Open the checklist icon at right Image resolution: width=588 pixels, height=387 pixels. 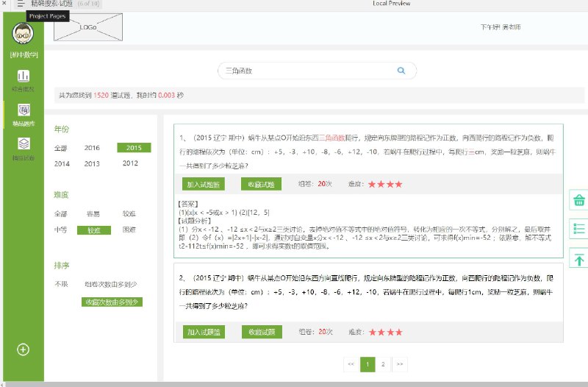coord(578,229)
